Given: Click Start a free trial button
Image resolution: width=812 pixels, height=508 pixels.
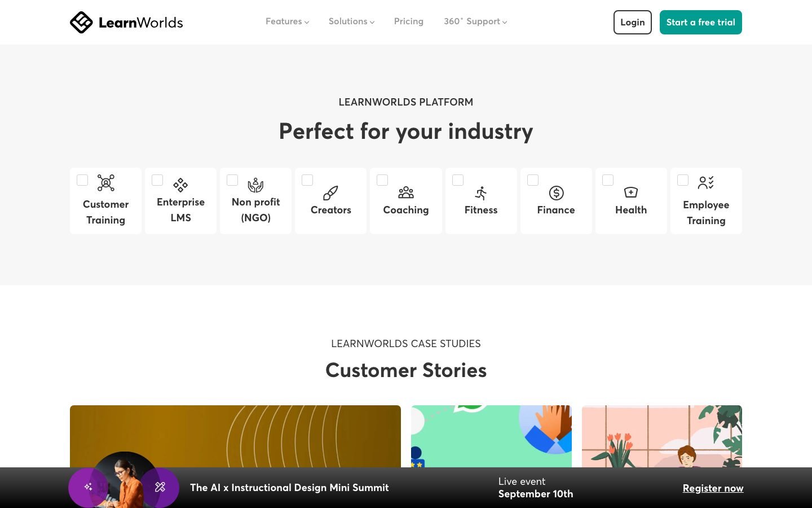Looking at the screenshot, I should point(701,22).
